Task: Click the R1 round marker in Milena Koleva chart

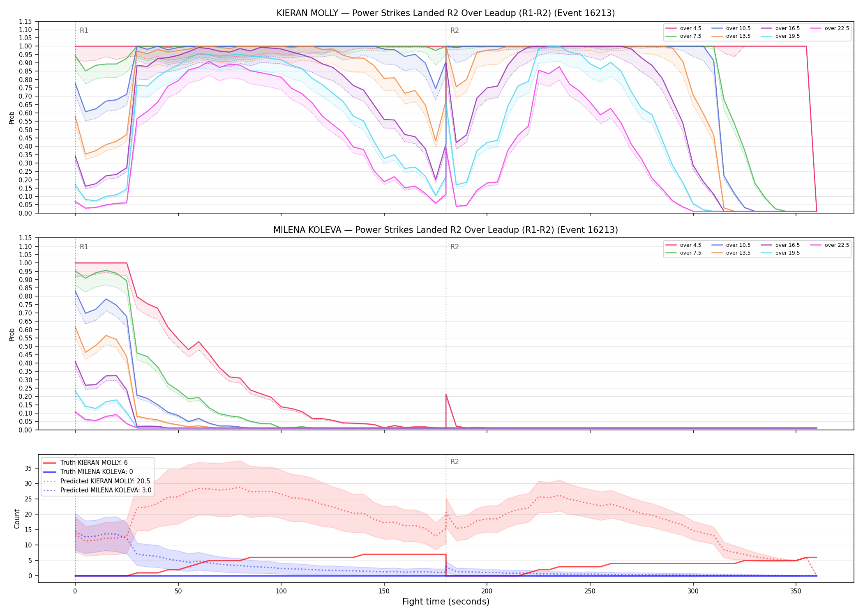Action: [x=84, y=247]
